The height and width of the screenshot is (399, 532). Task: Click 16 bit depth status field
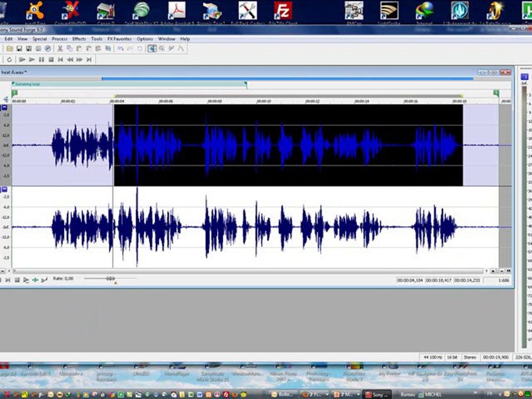pyautogui.click(x=452, y=357)
